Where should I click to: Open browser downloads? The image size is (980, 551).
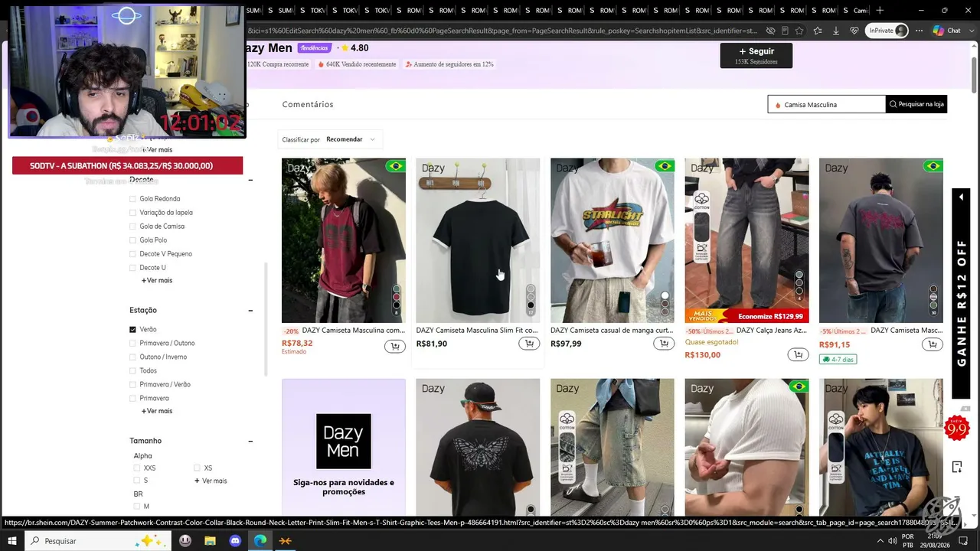(835, 31)
